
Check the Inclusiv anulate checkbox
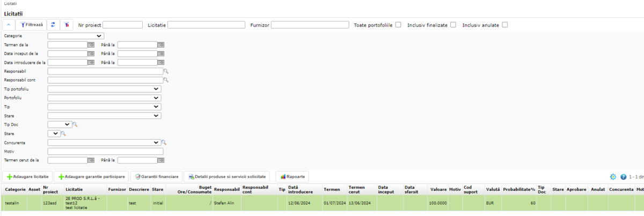(504, 25)
